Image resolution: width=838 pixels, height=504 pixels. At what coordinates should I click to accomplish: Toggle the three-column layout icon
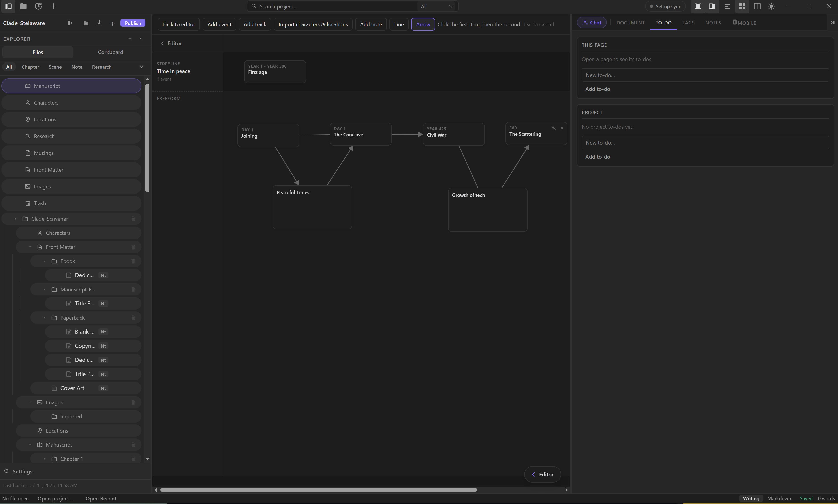pyautogui.click(x=698, y=6)
